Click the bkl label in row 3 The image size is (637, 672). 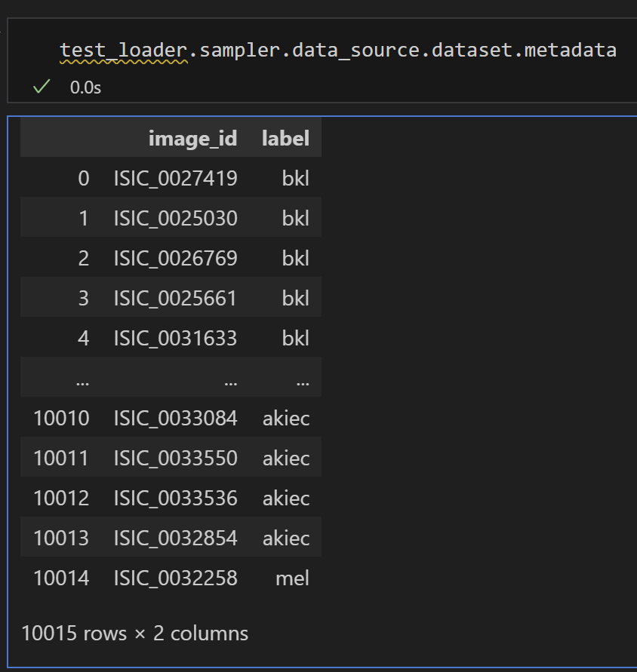296,298
